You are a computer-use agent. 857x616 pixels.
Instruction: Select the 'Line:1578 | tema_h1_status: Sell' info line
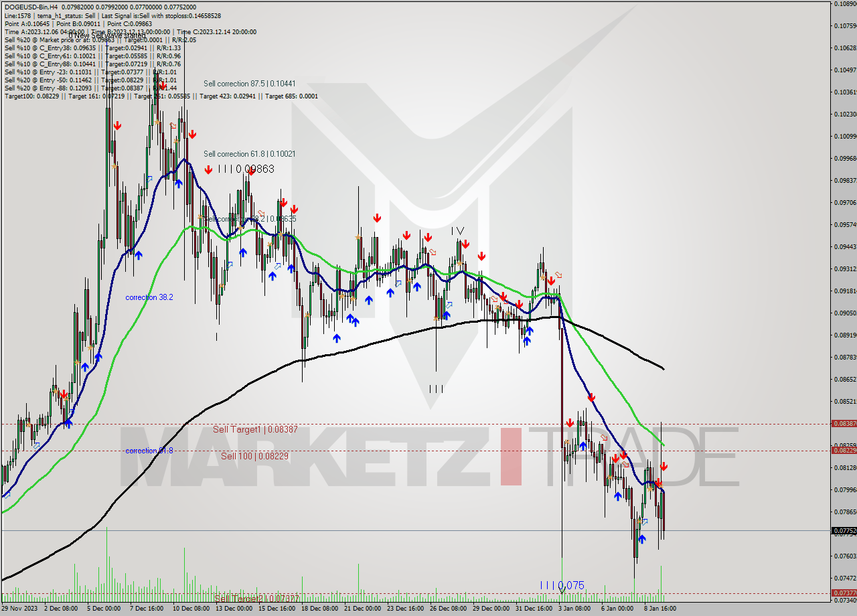coord(112,15)
